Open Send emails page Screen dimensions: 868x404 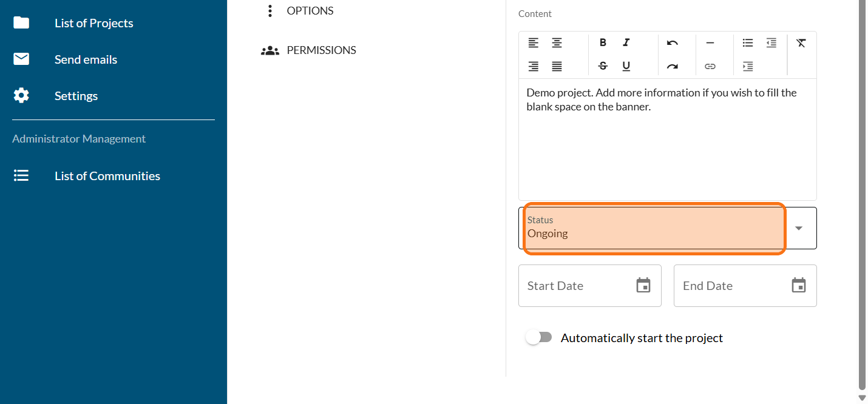pos(86,59)
